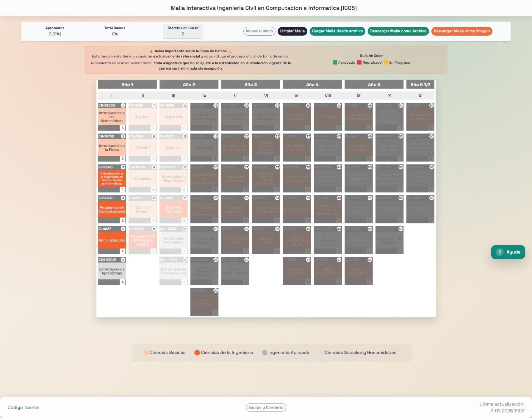Click Volver al Inicio button
The image size is (532, 418).
(x=259, y=31)
